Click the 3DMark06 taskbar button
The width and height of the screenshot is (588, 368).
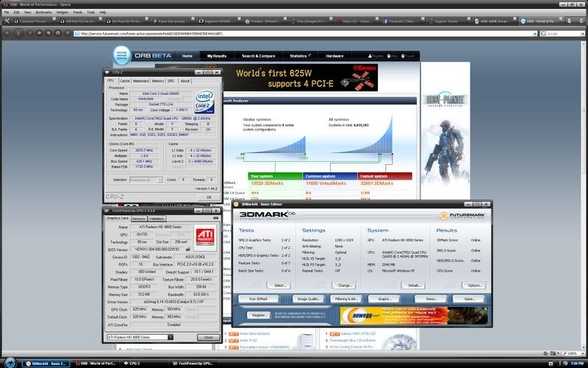click(46, 363)
